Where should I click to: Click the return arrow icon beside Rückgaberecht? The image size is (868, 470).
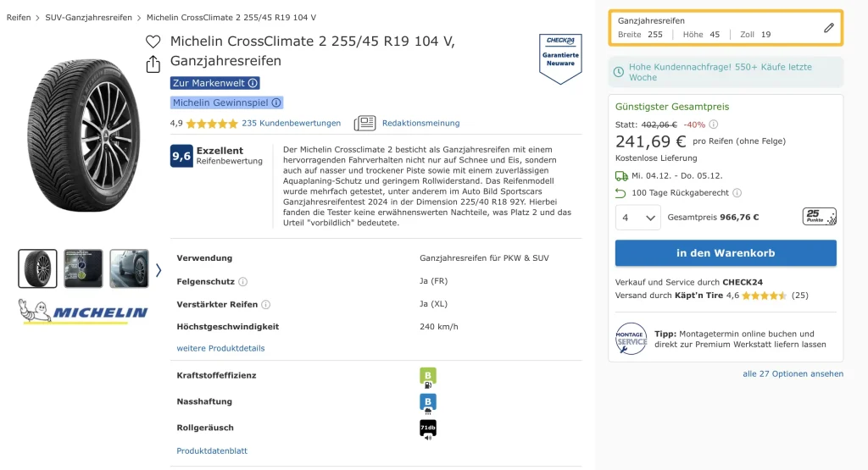point(620,193)
